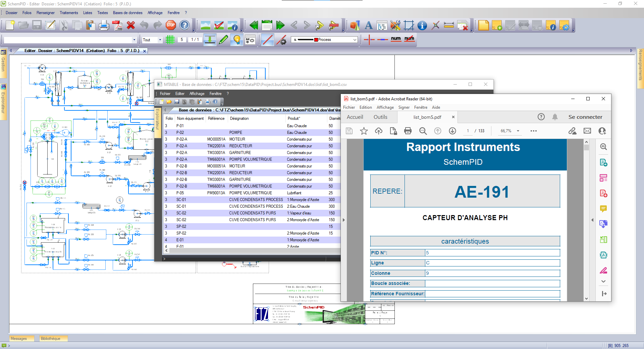Toggle the num numbering button
The height and width of the screenshot is (349, 644).
tap(396, 39)
